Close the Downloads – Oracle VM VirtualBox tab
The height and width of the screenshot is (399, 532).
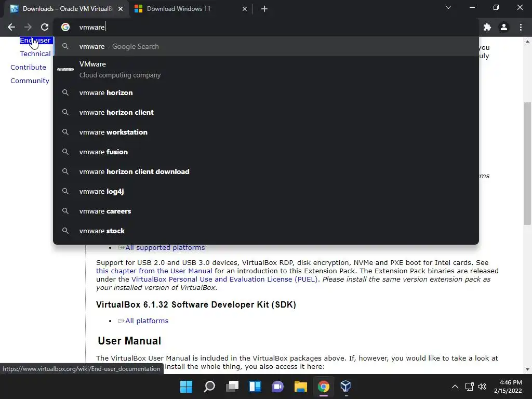pyautogui.click(x=121, y=9)
